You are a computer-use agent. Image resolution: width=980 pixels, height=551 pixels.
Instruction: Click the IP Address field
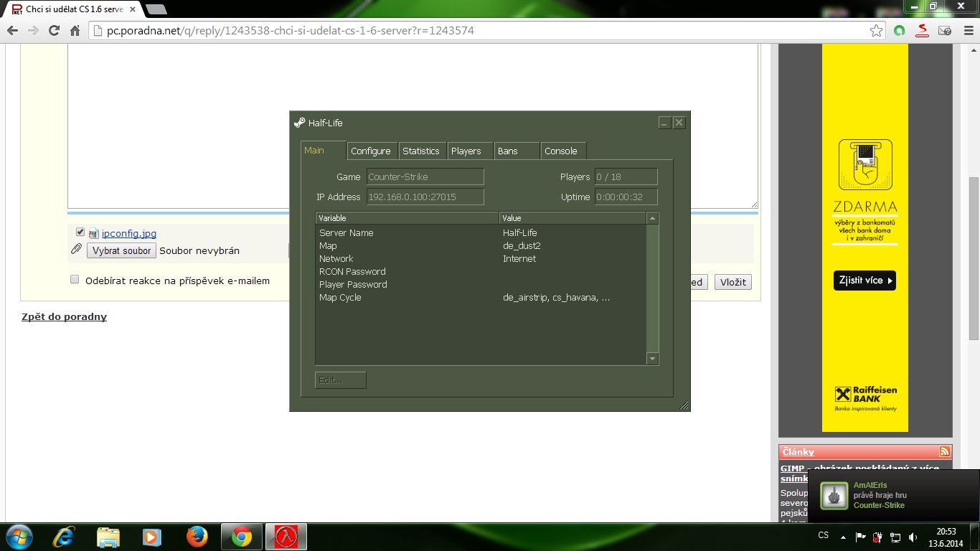[x=425, y=197]
